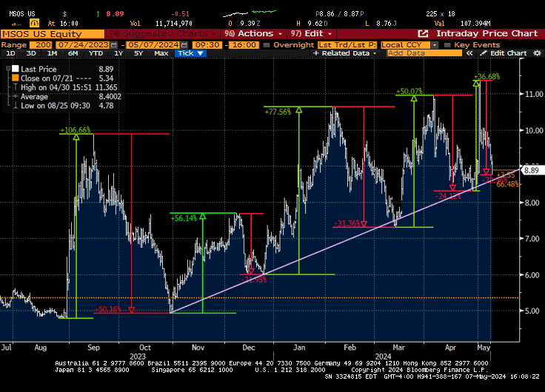This screenshot has height=392, width=545.
Task: Open the calendar picker beside start date 07/24/2023
Action: pos(114,45)
